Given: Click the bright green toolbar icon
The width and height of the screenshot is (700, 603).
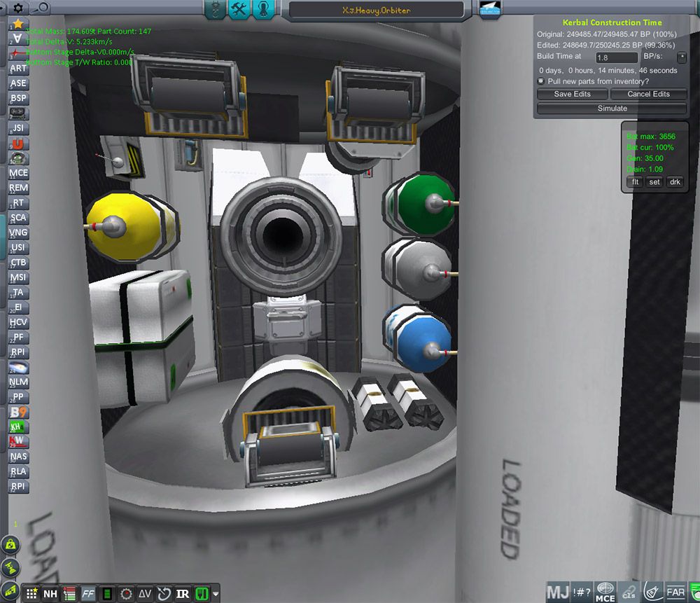Looking at the screenshot, I should tap(202, 594).
